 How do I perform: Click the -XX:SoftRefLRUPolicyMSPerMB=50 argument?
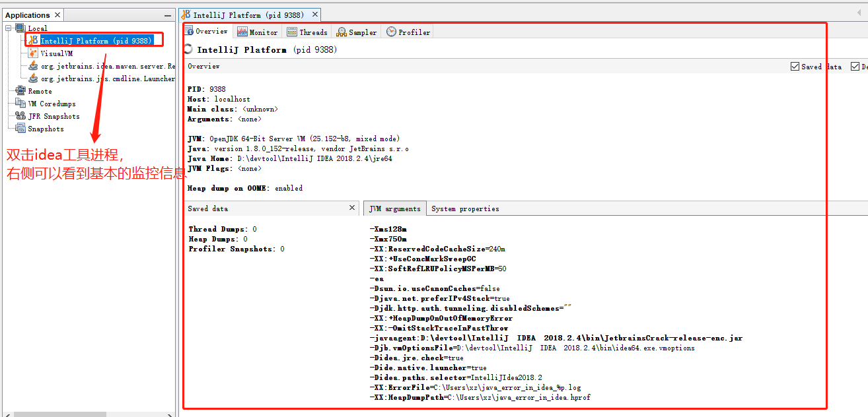[438, 269]
